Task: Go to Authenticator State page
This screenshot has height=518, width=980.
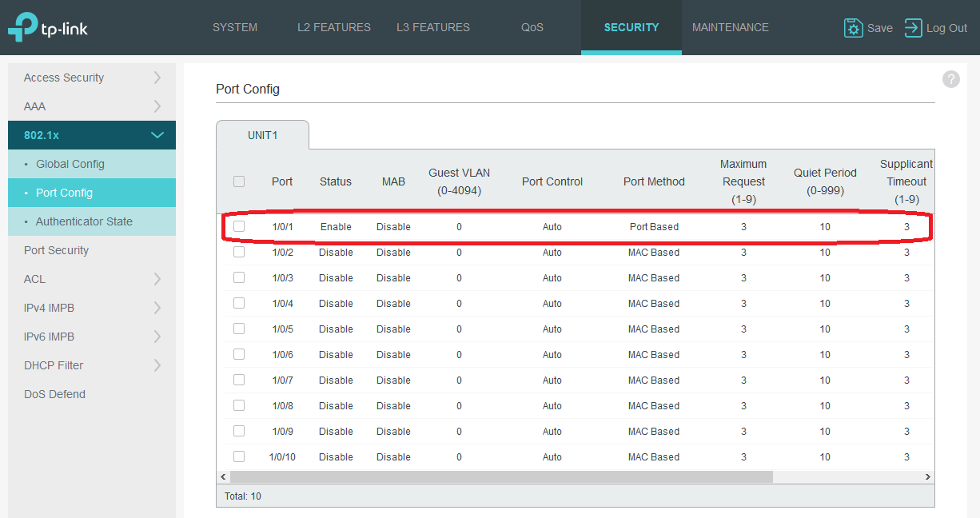Action: [84, 221]
